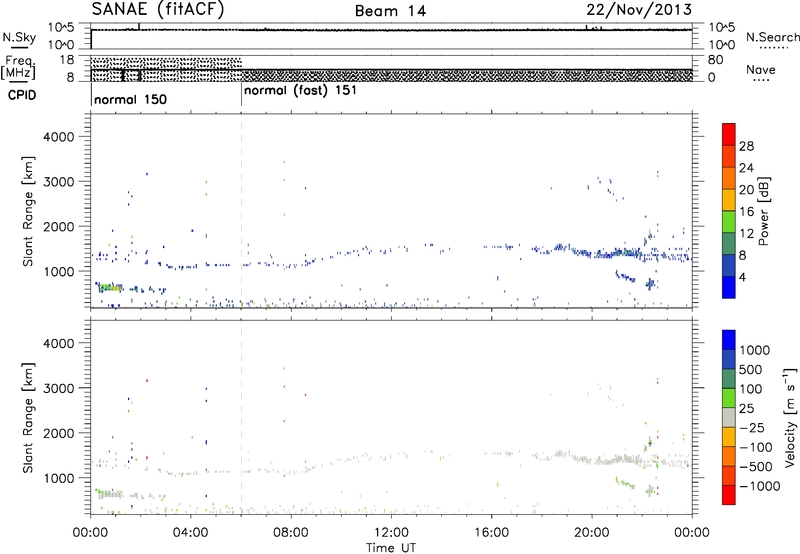
Task: Click the 80 tick on the Nave axis
Action: tap(715, 60)
